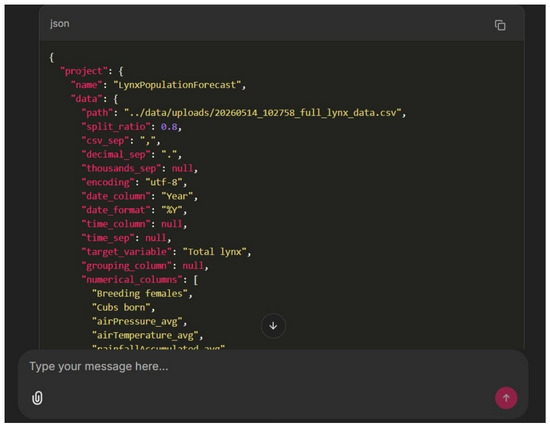Click the "project" key in the JSON
550x427 pixels.
(84, 71)
